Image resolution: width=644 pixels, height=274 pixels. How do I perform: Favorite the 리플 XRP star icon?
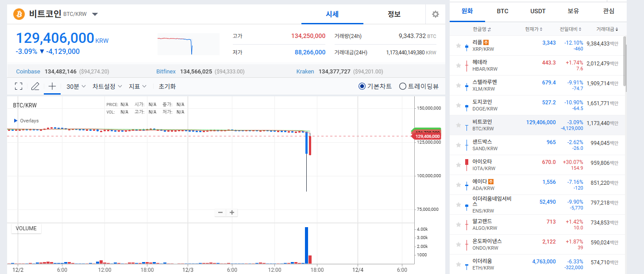click(x=459, y=46)
